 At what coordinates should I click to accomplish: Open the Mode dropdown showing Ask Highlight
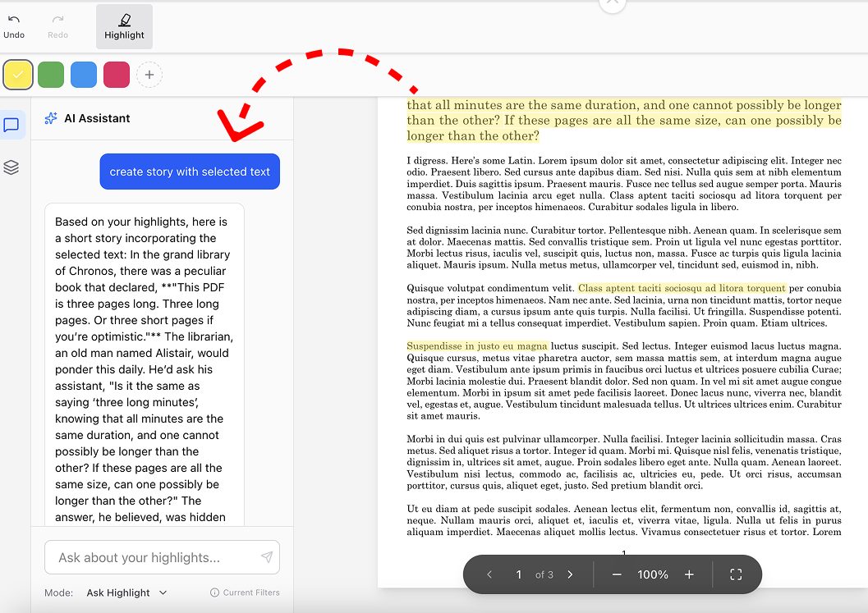[126, 592]
